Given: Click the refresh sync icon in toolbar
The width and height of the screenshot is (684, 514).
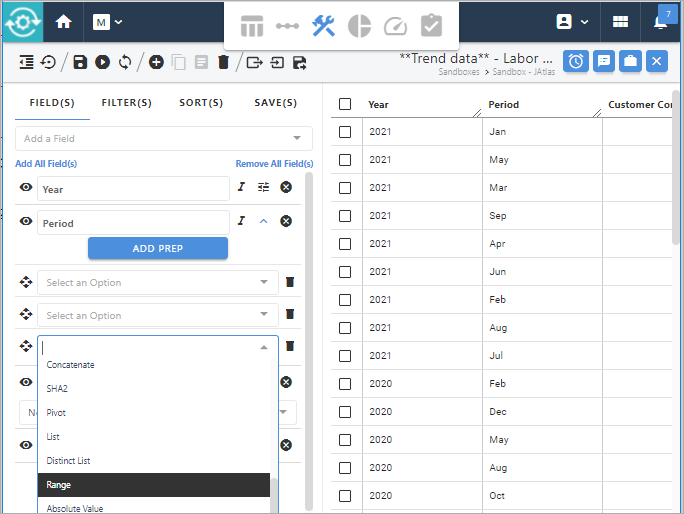Looking at the screenshot, I should pyautogui.click(x=125, y=62).
